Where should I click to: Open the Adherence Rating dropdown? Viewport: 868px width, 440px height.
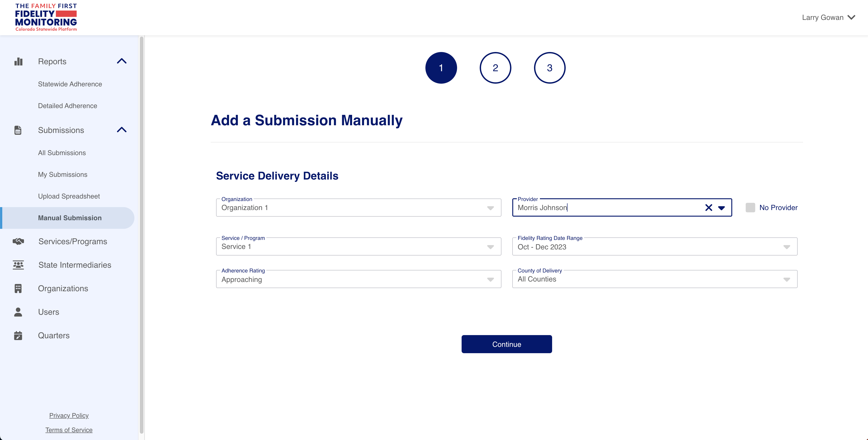coord(358,279)
